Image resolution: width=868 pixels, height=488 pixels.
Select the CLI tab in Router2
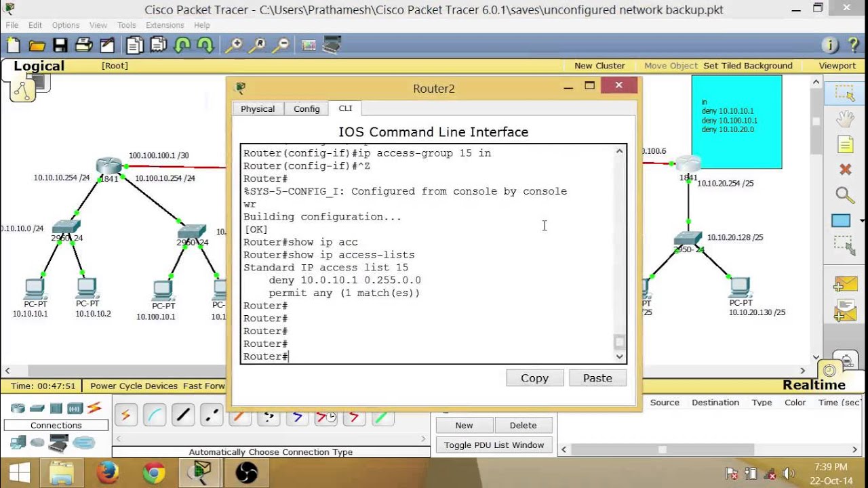(x=345, y=108)
